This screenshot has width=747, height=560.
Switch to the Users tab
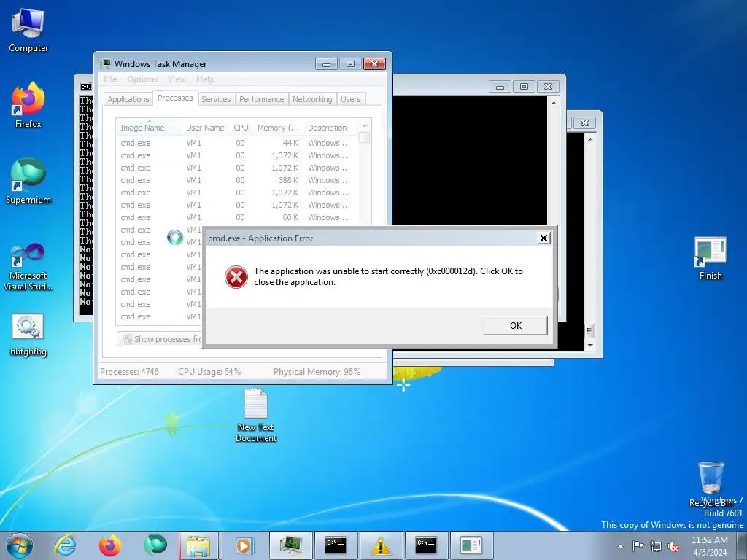click(351, 99)
